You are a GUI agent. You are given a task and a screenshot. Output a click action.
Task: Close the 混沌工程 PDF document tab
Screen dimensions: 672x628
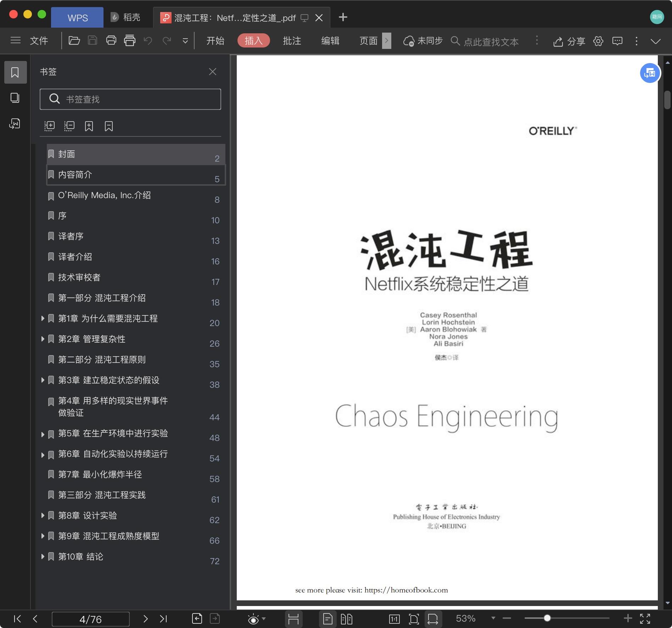click(x=319, y=18)
